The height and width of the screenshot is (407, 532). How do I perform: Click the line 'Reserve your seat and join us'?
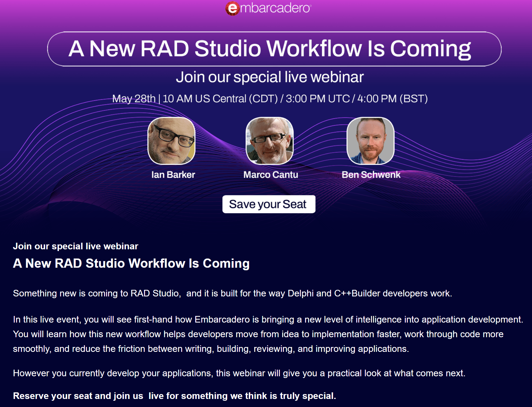[174, 396]
